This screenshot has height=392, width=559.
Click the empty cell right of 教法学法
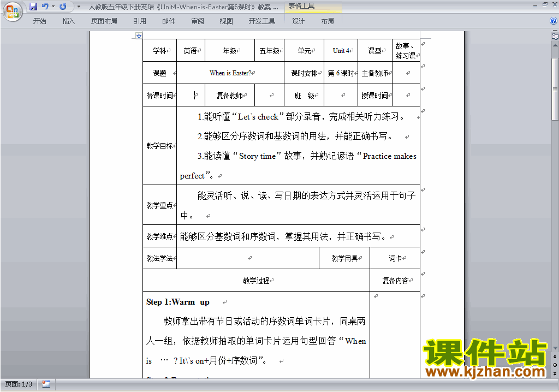point(248,258)
